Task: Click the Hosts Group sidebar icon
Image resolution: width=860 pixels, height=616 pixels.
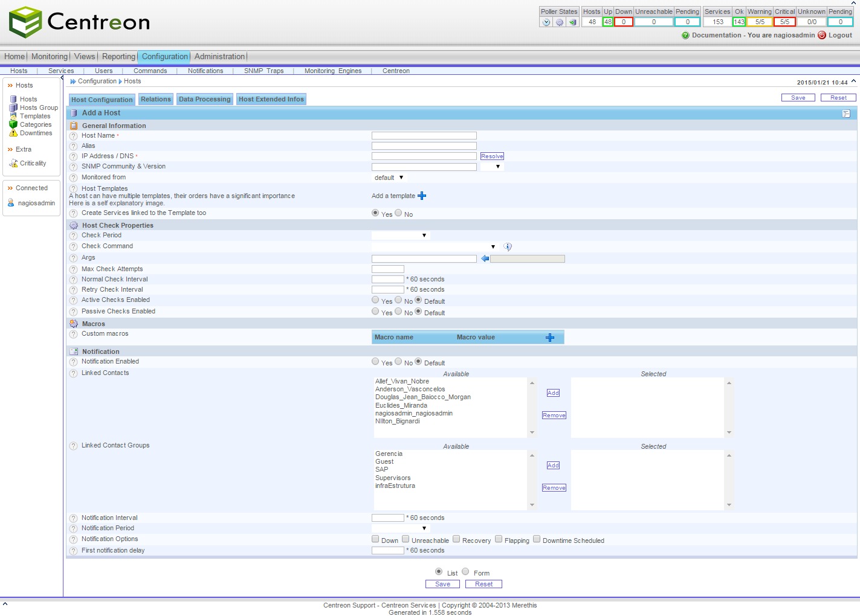Action: [x=13, y=107]
